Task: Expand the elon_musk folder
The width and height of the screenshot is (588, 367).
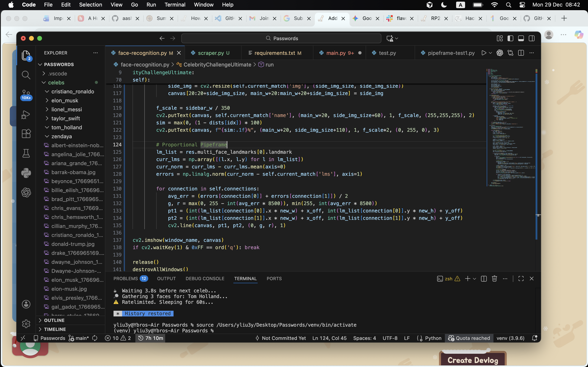Action: (x=65, y=101)
